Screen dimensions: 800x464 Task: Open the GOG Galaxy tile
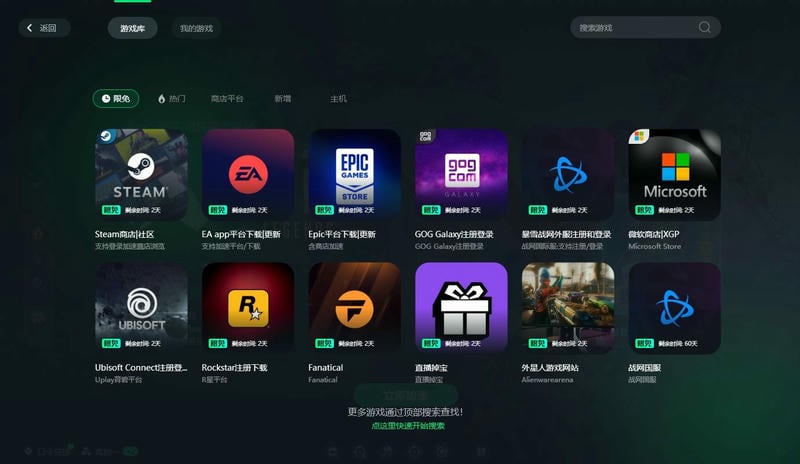[461, 175]
